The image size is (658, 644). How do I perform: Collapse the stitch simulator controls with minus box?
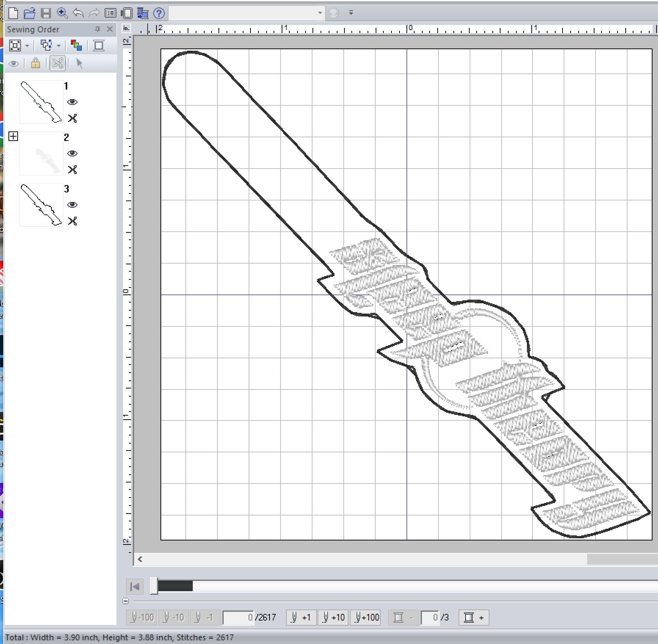point(126,601)
